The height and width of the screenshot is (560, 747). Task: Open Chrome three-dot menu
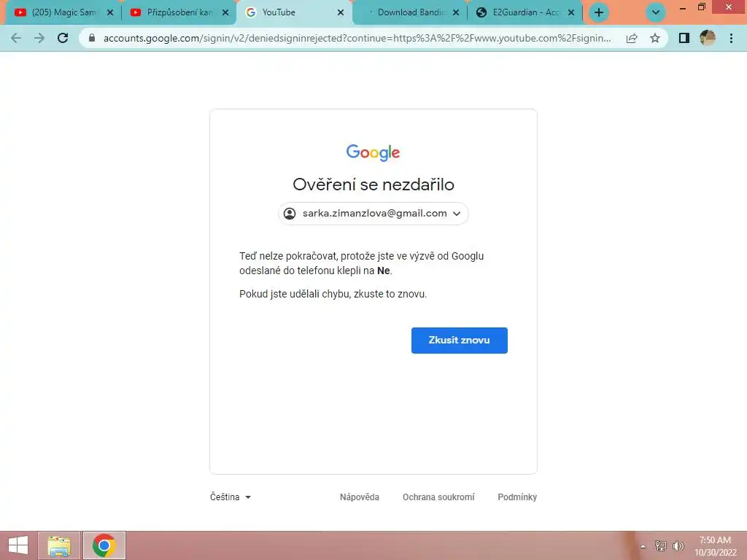click(x=731, y=38)
